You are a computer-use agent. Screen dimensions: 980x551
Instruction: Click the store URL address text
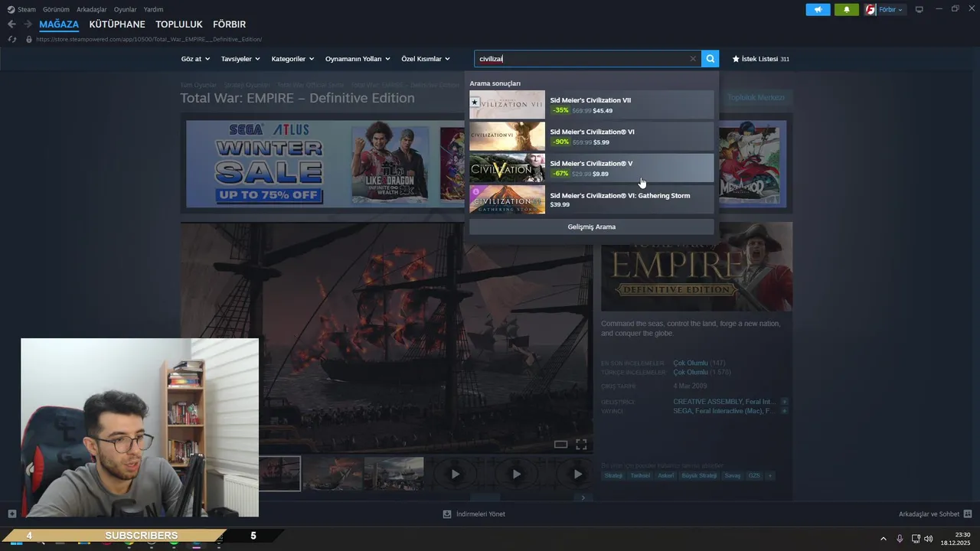pos(149,39)
